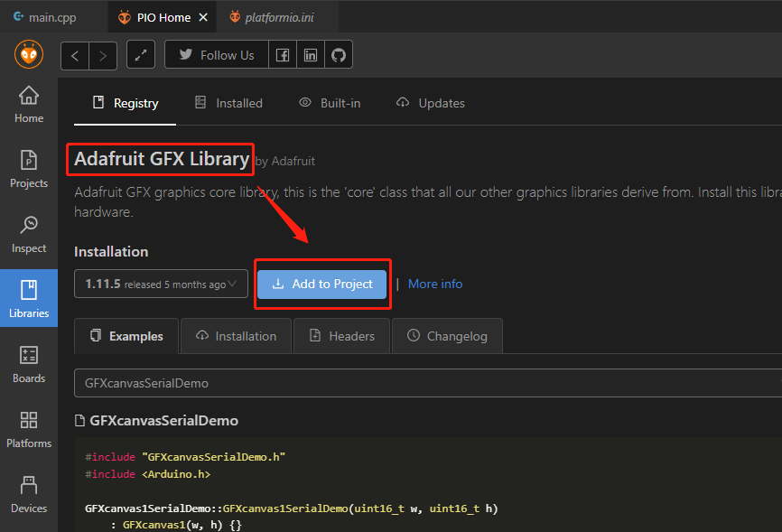
Task: Open Home in the sidebar
Action: point(29,104)
